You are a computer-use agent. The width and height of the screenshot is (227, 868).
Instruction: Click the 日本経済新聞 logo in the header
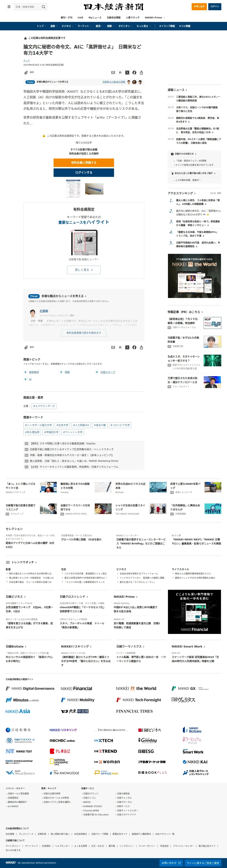[113, 7]
